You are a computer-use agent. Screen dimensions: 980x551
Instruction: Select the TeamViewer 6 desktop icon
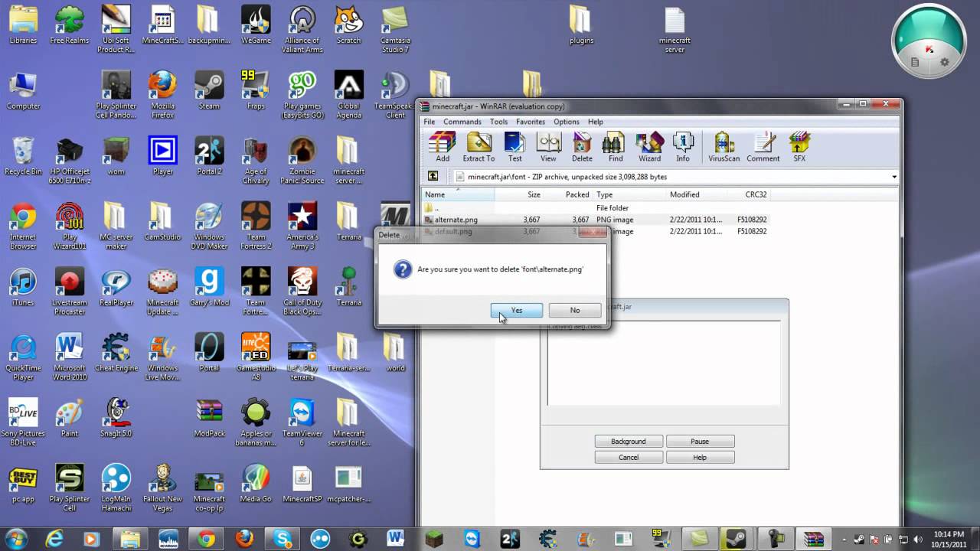click(302, 422)
